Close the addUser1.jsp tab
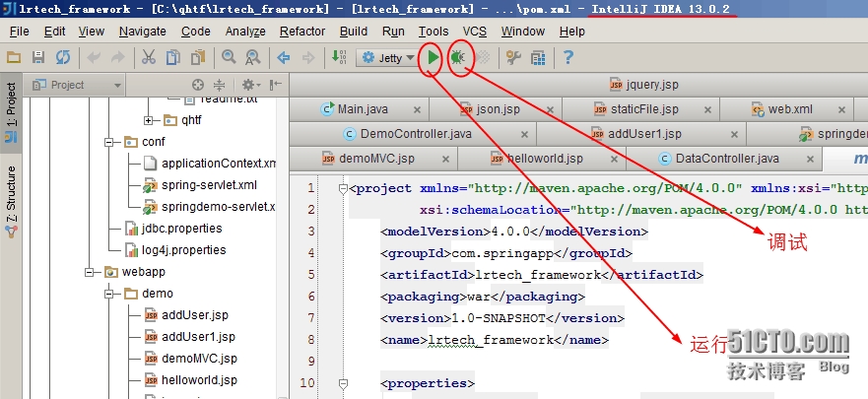 point(735,134)
